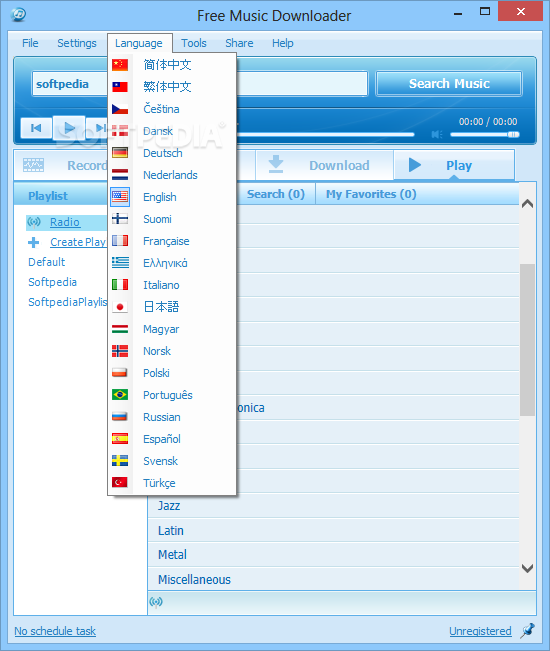Click the Hungarian flag icon
This screenshot has width=550, height=651.
[x=120, y=329]
